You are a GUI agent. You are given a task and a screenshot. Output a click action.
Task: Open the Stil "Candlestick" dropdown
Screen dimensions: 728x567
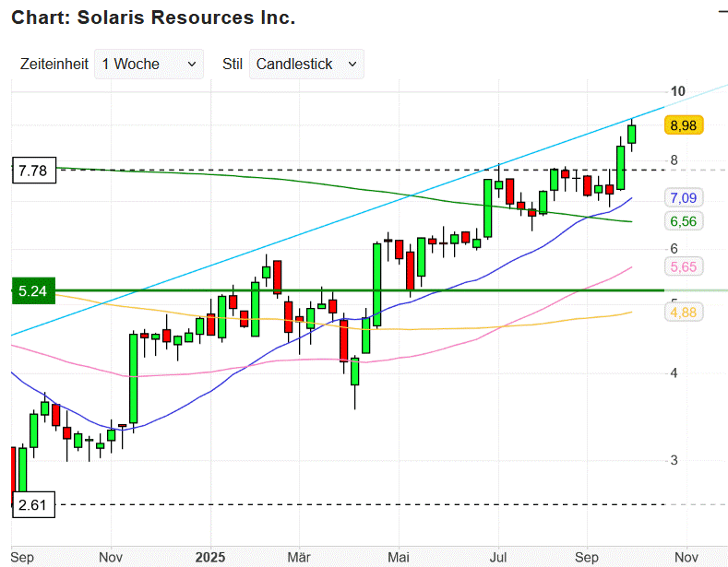[306, 64]
